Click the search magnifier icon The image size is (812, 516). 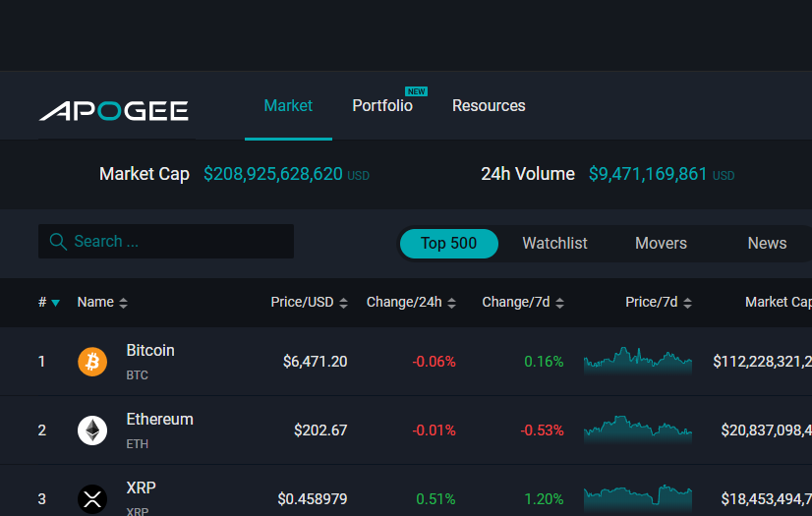pos(58,242)
